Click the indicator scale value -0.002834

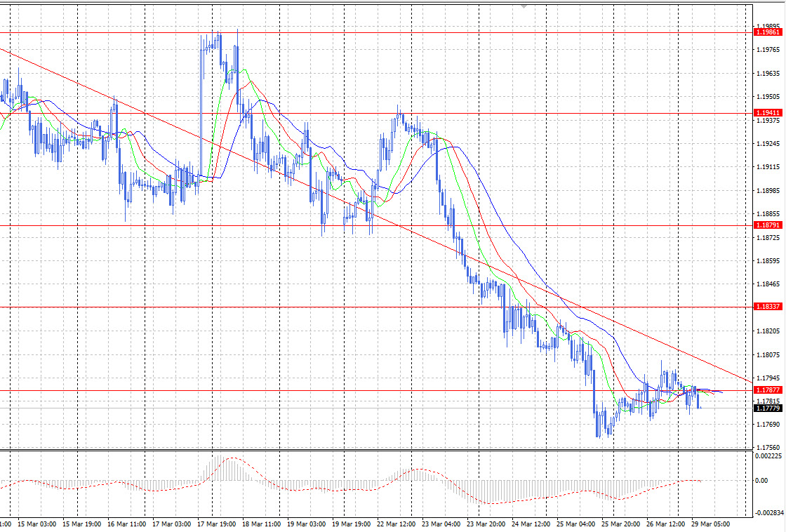[x=769, y=512]
